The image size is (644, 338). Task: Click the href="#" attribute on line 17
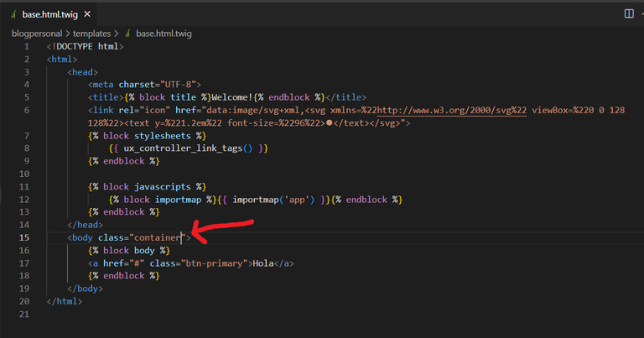pos(123,263)
